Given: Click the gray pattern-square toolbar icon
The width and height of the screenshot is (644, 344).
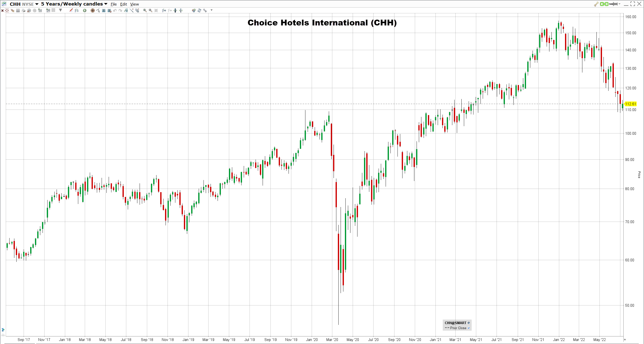Looking at the screenshot, I should 53,10.
